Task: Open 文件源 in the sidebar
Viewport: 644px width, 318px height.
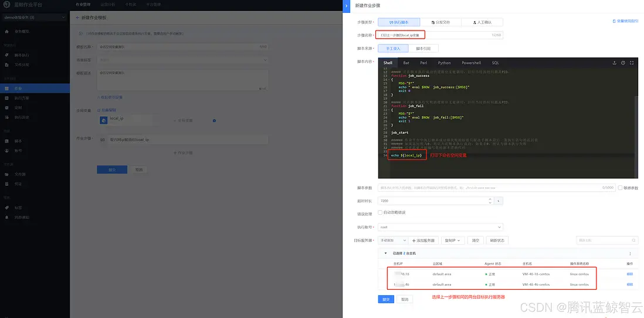Action: pyautogui.click(x=20, y=174)
